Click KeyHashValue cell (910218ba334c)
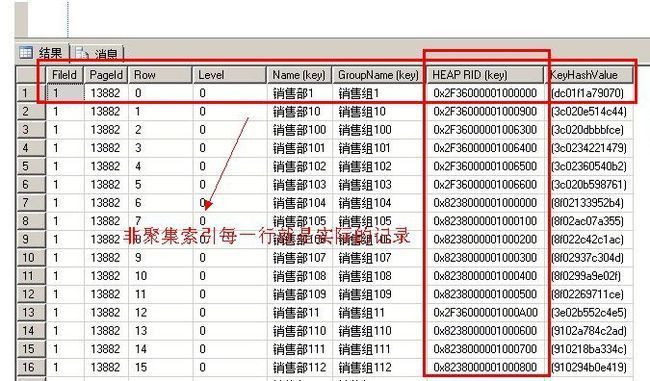The image size is (650, 381). coord(588,349)
